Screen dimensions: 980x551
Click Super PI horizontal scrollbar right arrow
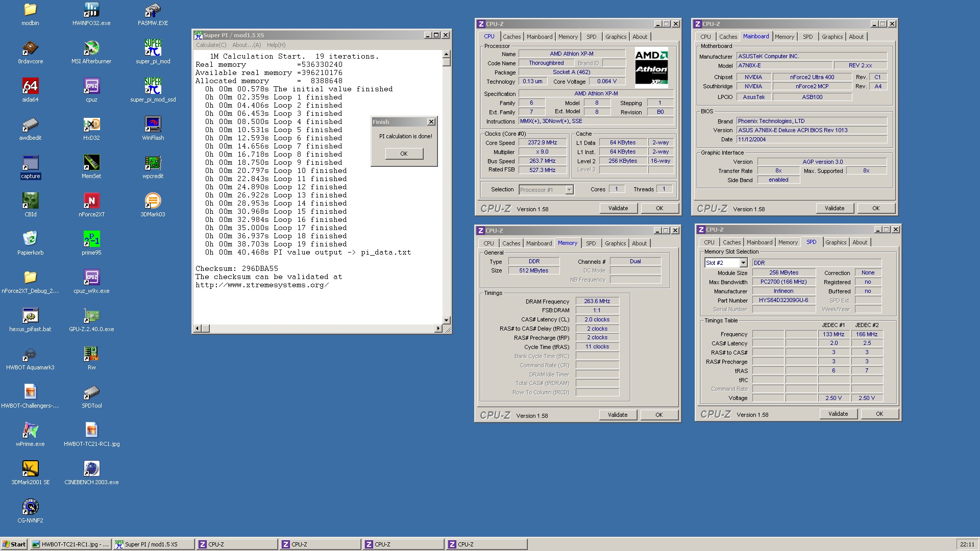pos(438,329)
